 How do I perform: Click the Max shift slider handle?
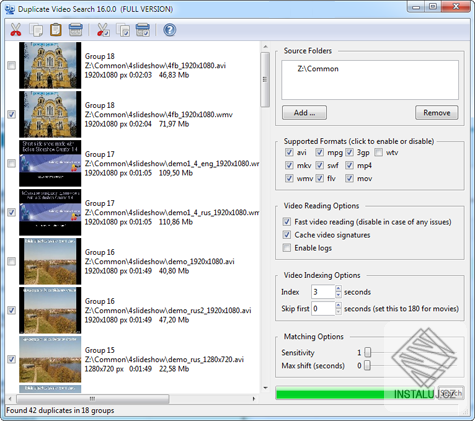click(x=367, y=366)
